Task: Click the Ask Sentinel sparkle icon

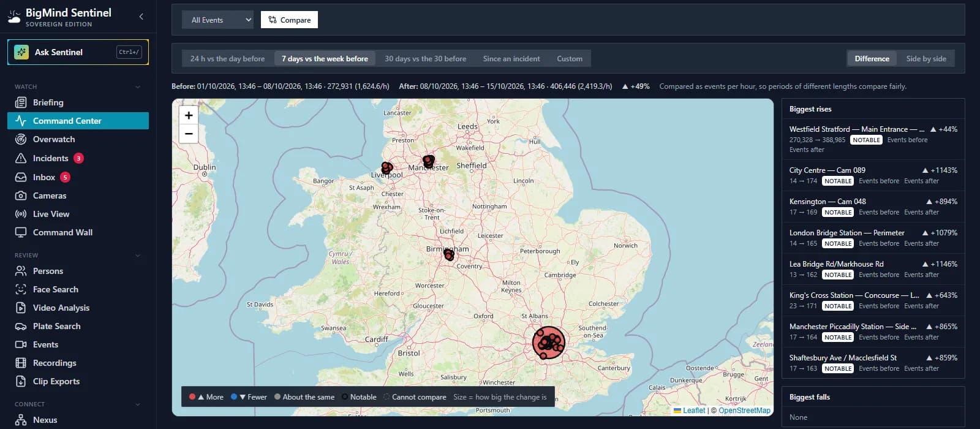Action: click(21, 52)
